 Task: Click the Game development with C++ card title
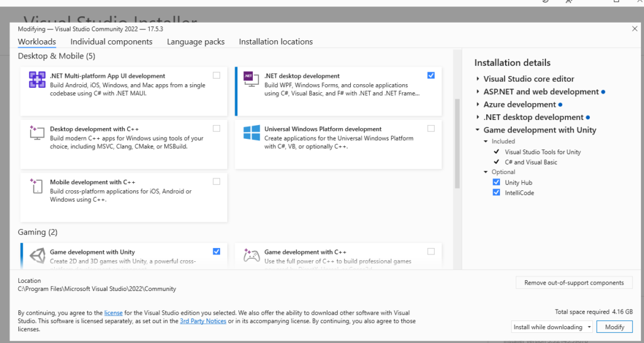click(305, 252)
